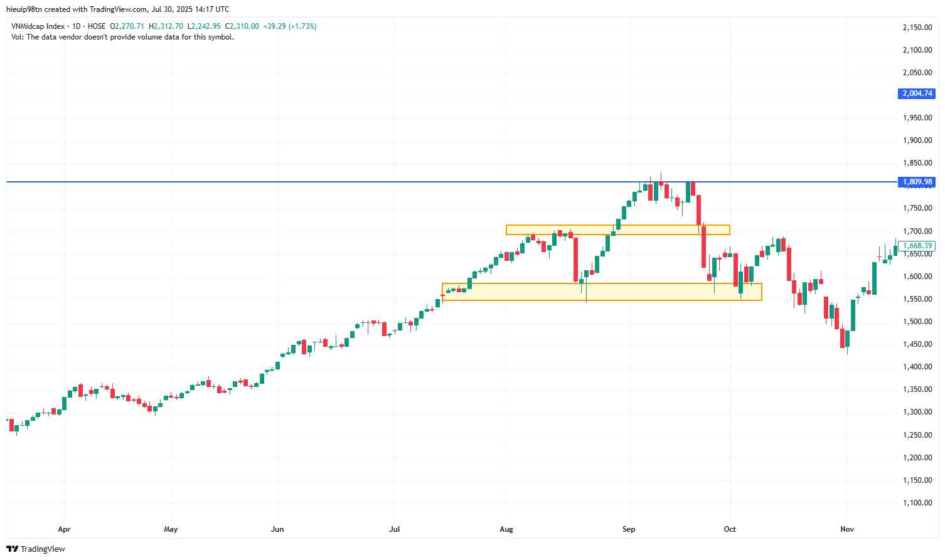The height and width of the screenshot is (560, 945).
Task: Click the VNMidcap Index symbol title
Action: [x=37, y=26]
